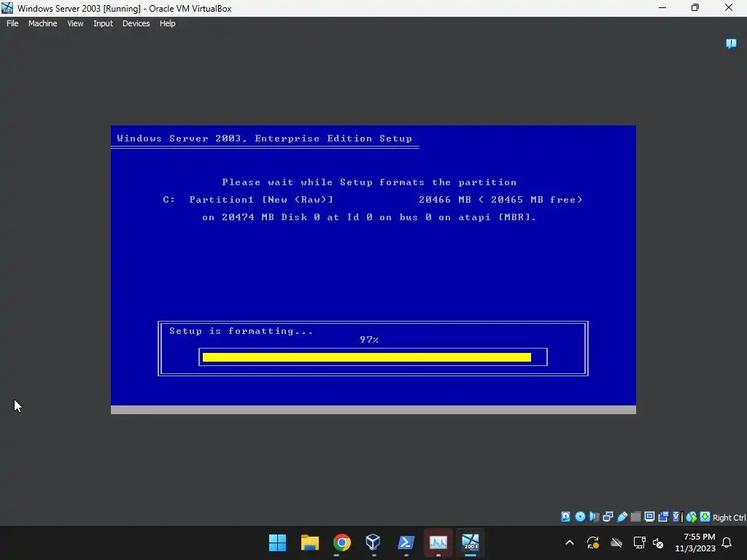Switch to the 2003 VM taskbar icon
The height and width of the screenshot is (560, 747).
[471, 542]
